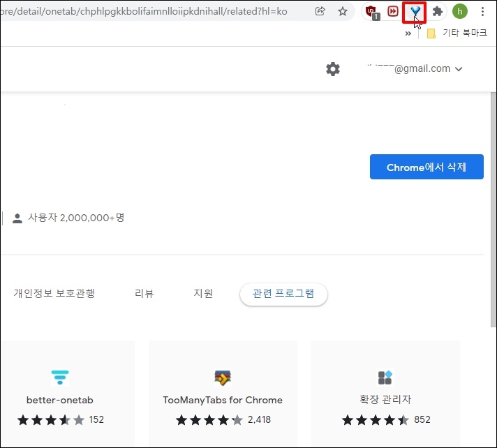Bookmark this page with the star icon
This screenshot has width=497, height=448.
343,11
